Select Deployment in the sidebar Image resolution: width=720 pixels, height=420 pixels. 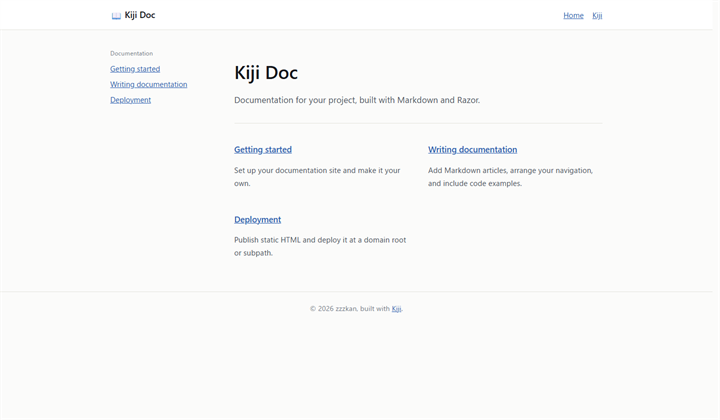point(130,100)
